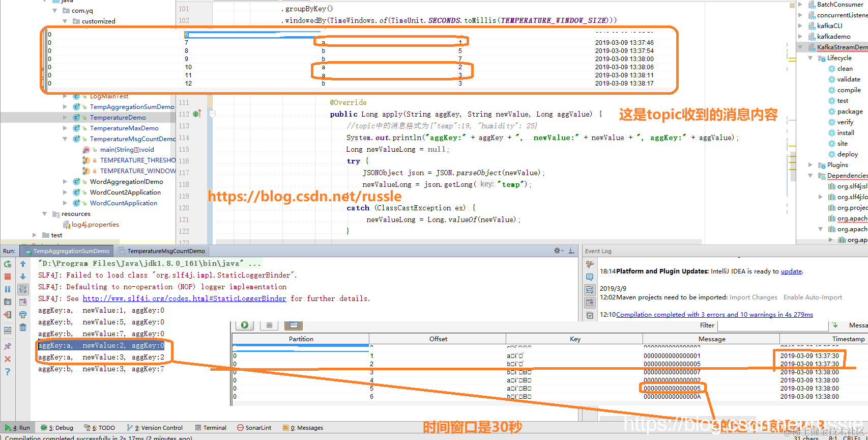868x440 pixels.
Task: Open log4j.properties in the project tree
Action: click(x=95, y=224)
